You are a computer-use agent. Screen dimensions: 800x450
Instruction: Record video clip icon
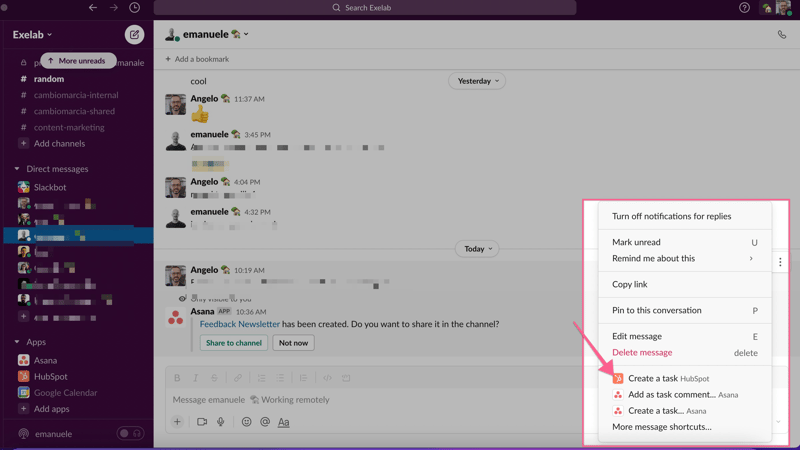click(202, 422)
